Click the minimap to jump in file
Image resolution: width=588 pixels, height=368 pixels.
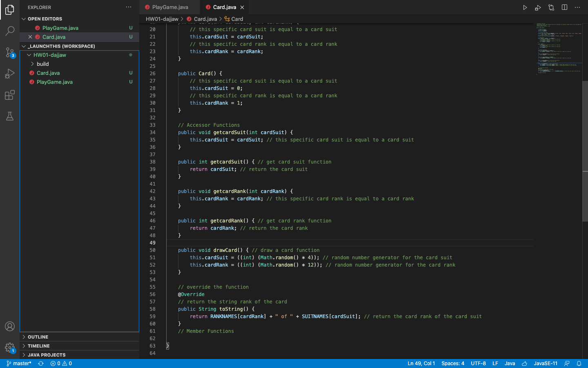559,49
